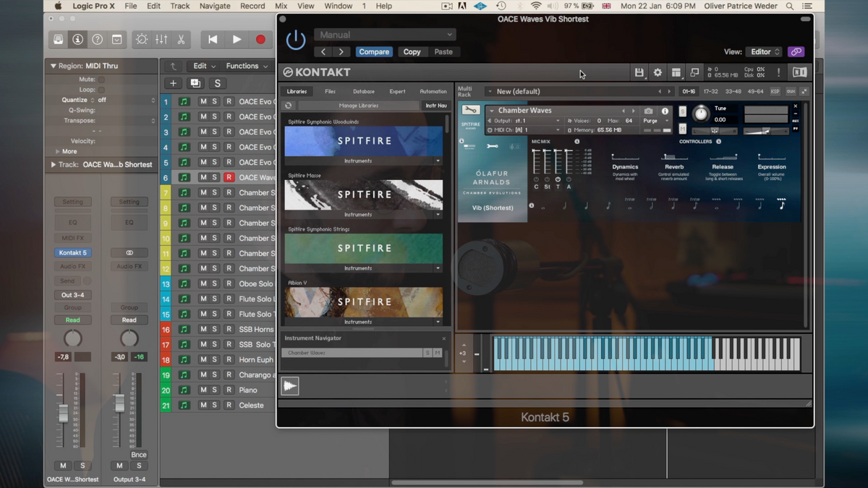The image size is (868, 488).
Task: Open the Logic mixer from the toolbar
Action: click(x=161, y=40)
